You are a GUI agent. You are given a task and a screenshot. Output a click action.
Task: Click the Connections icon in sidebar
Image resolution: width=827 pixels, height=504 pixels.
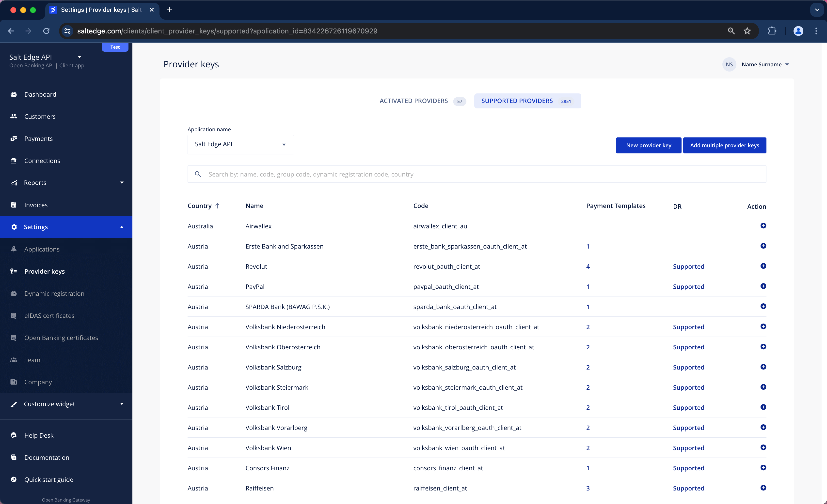coord(14,161)
